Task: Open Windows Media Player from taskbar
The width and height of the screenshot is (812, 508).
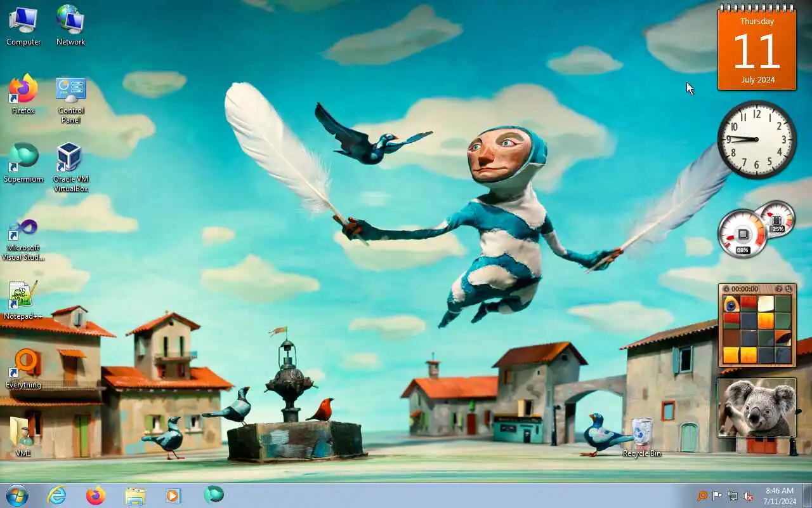Action: click(174, 495)
